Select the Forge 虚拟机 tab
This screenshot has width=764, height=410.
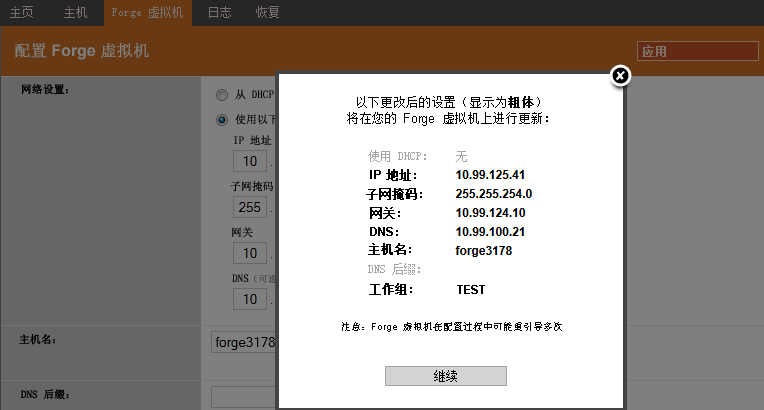click(x=148, y=13)
